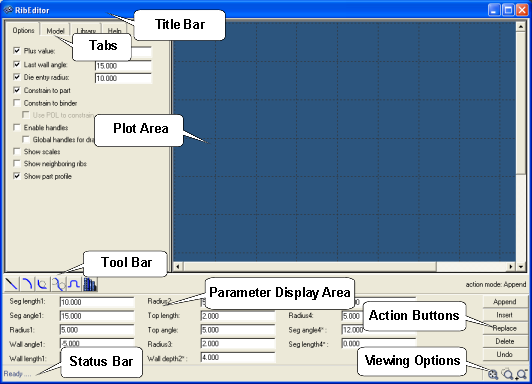Open the blue books library icon

point(90,284)
